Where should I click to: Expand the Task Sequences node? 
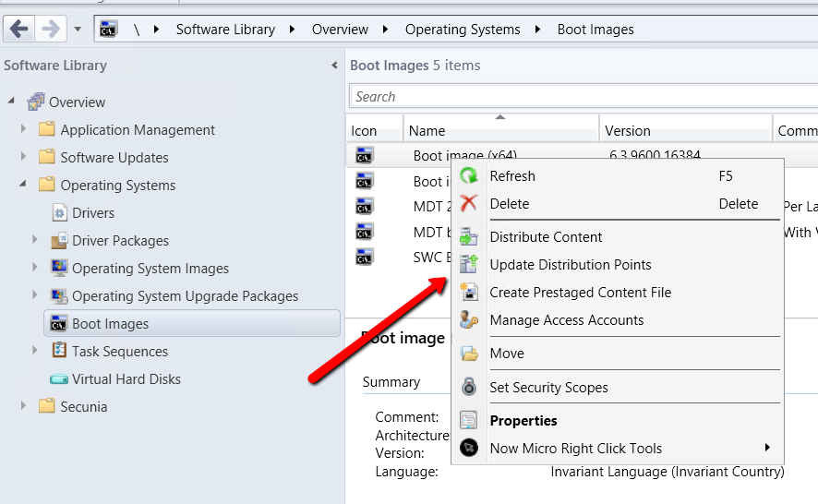[35, 351]
